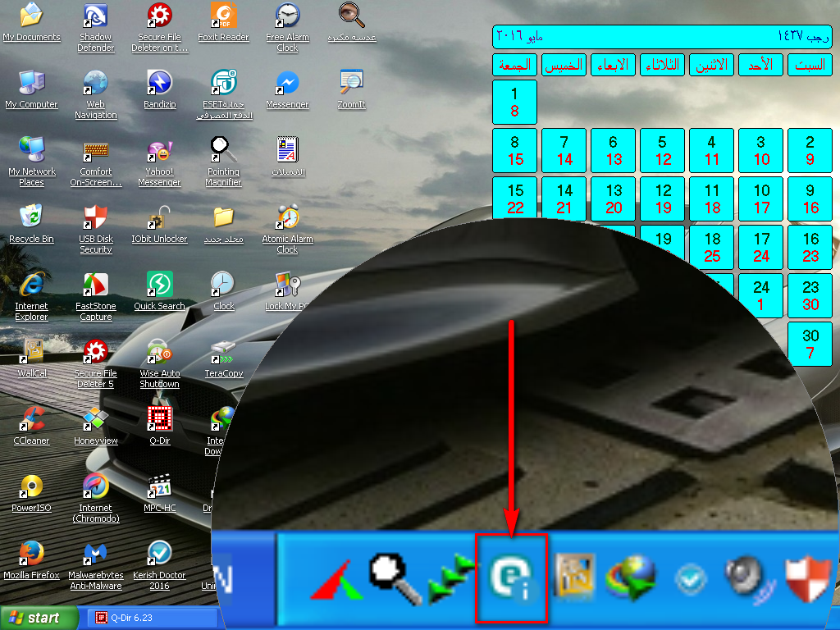Screen dimensions: 840x630
Task: Click the blue Messenger desktop shortcut
Action: tap(287, 90)
